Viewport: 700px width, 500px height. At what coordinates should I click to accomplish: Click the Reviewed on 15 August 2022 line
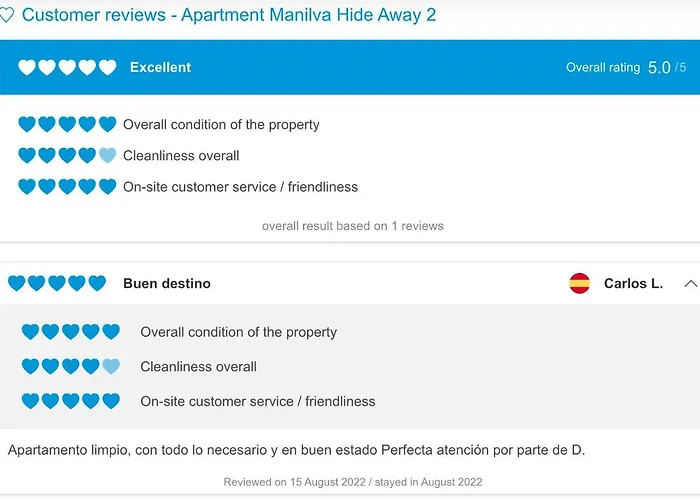(x=353, y=482)
